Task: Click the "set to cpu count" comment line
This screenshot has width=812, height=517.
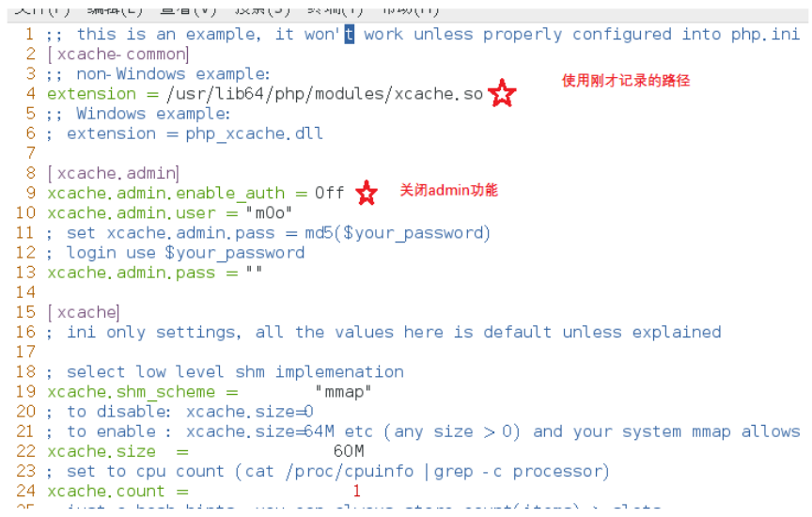Action: pos(328,472)
